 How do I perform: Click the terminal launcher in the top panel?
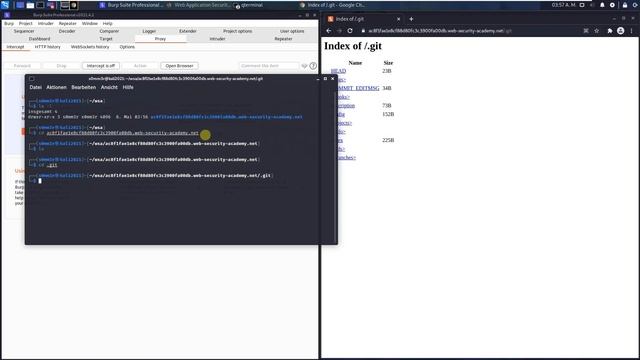(x=40, y=5)
